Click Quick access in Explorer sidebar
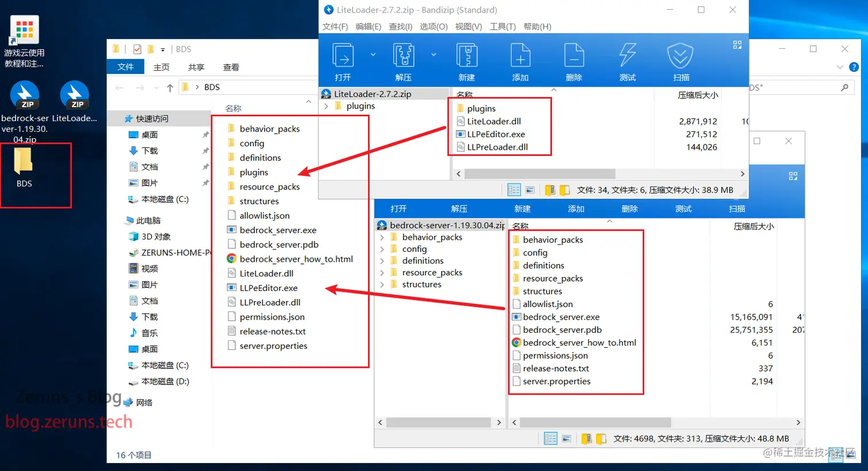Image resolution: width=868 pixels, height=471 pixels. click(x=152, y=119)
